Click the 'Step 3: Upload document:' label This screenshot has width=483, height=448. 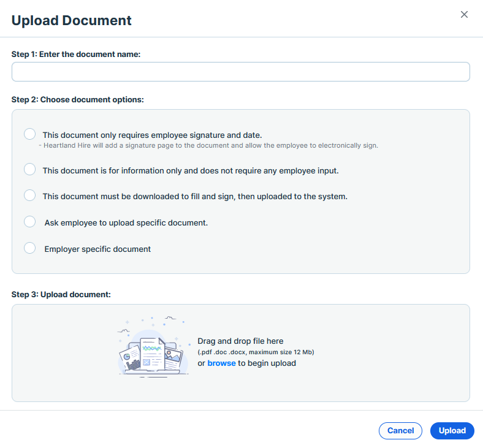[x=61, y=295]
